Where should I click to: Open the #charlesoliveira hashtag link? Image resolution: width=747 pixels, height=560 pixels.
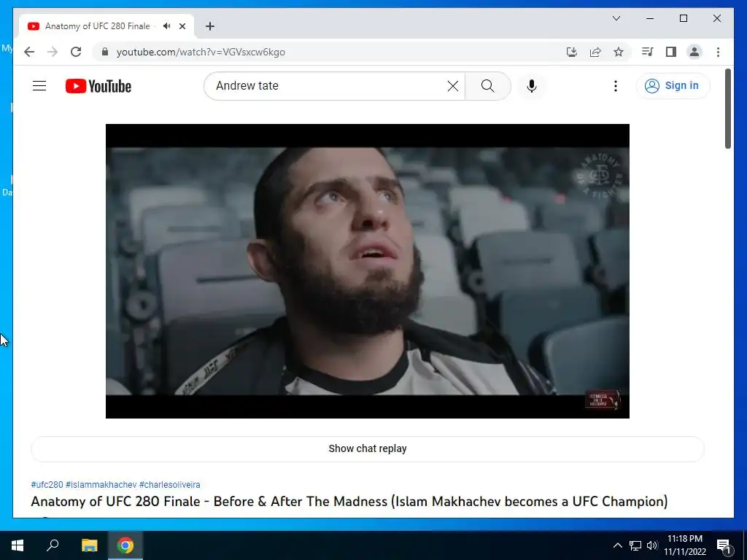tap(169, 484)
